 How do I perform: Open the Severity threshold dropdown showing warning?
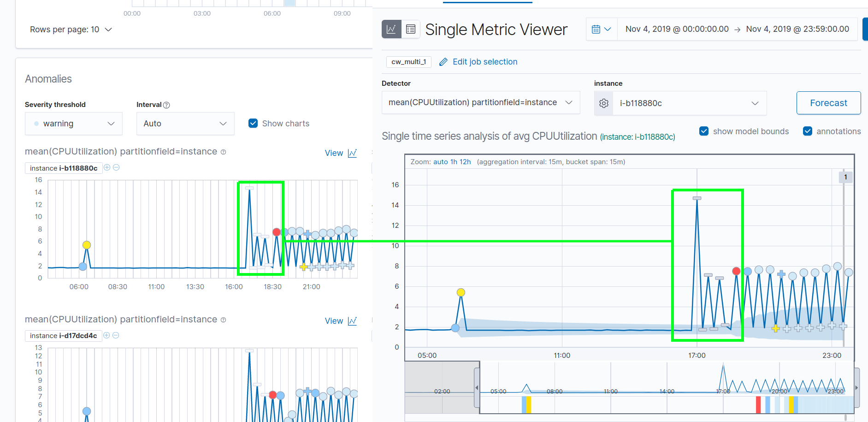pyautogui.click(x=73, y=124)
